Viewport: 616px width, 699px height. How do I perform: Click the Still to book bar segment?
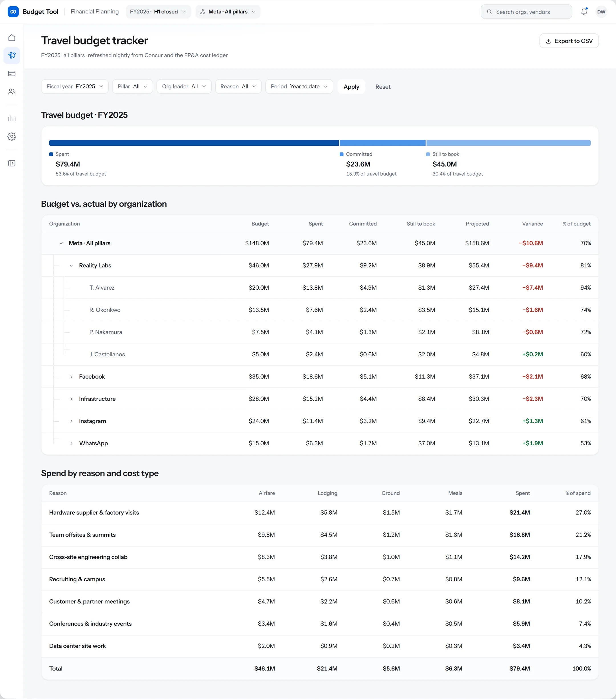(x=508, y=143)
